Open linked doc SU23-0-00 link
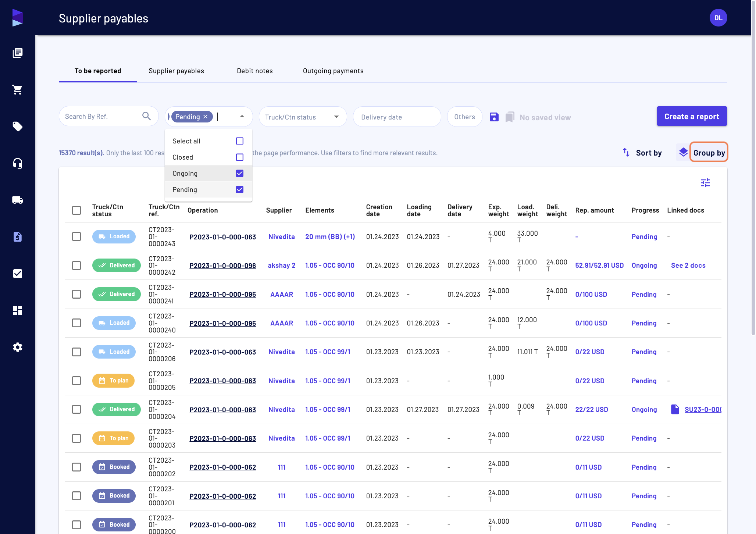756x534 pixels. [x=703, y=409]
